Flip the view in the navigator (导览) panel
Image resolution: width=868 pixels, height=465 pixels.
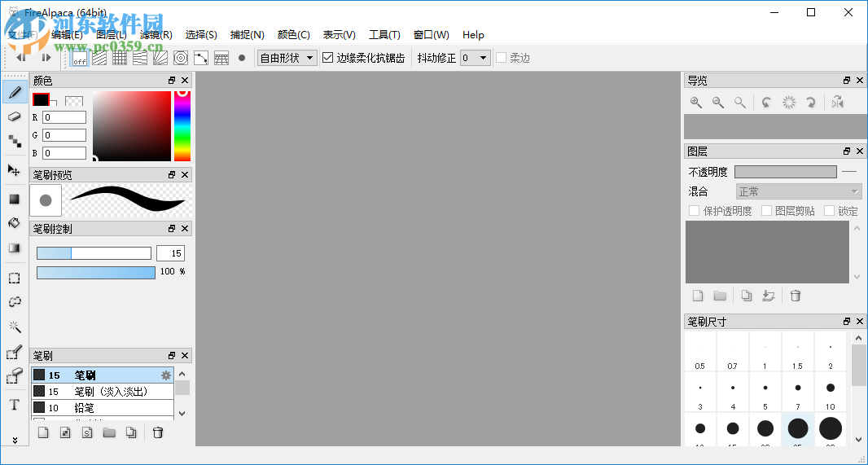click(838, 103)
